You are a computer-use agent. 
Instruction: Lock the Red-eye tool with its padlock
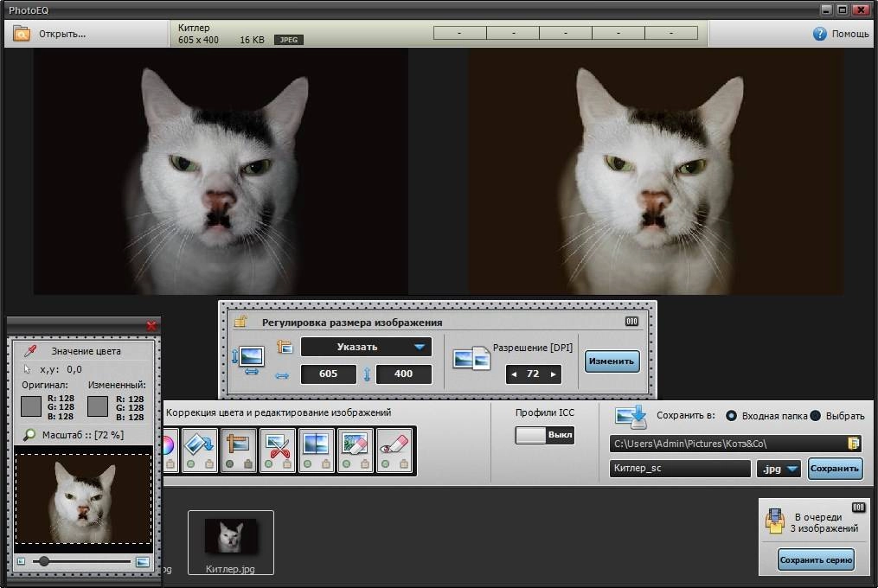(x=403, y=464)
